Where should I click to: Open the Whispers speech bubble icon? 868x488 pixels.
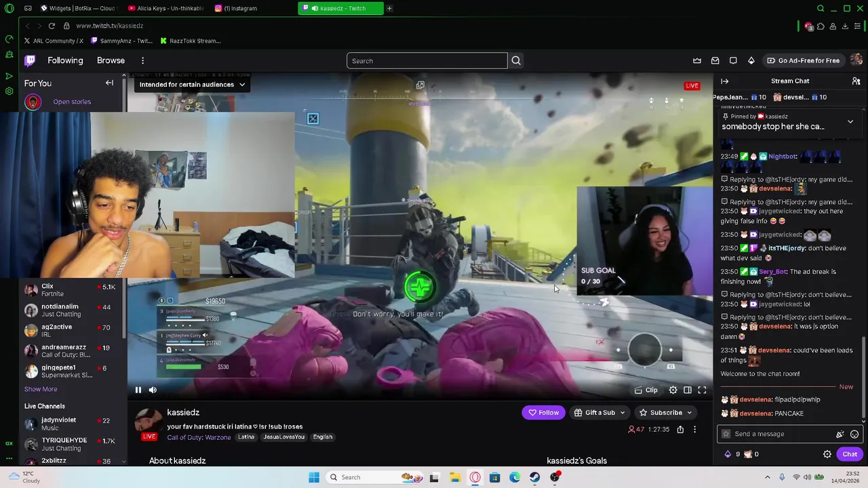[733, 60]
